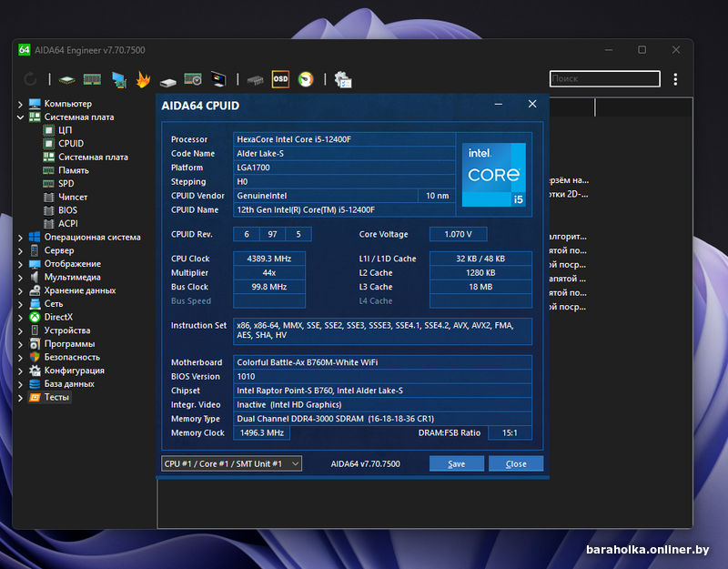Image resolution: width=728 pixels, height=569 pixels.
Task: Select the Системная плата child item
Action: [86, 157]
